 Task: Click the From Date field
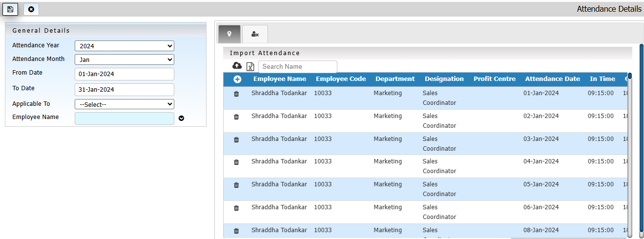click(125, 74)
